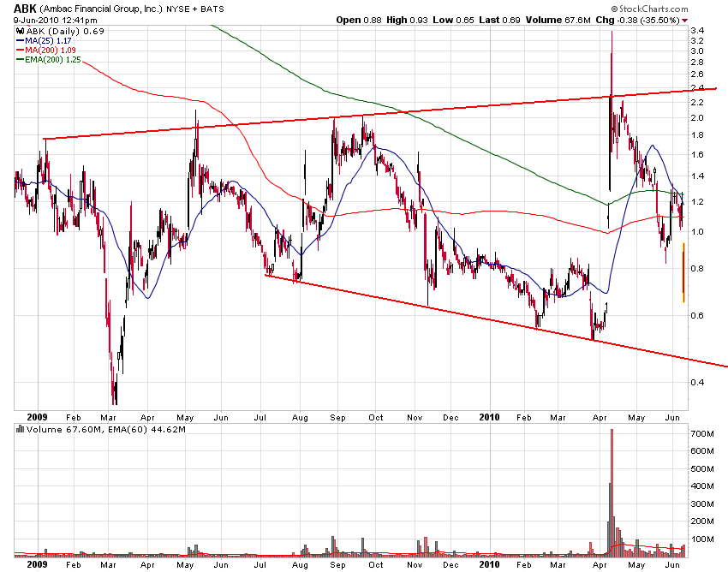This screenshot has width=728, height=572.
Task: Click the ABK (Daily) 0.69 legend
Action: pos(65,31)
